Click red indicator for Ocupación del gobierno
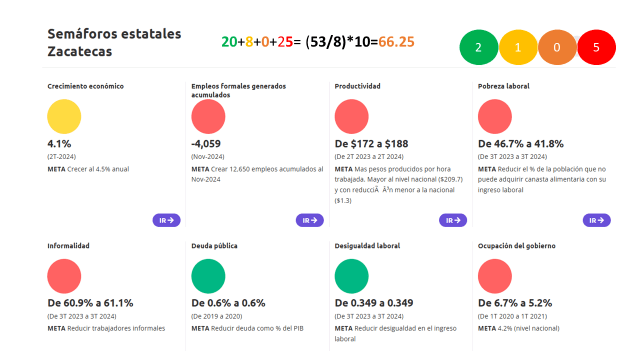Image resolution: width=640 pixels, height=360 pixels. pos(495,276)
